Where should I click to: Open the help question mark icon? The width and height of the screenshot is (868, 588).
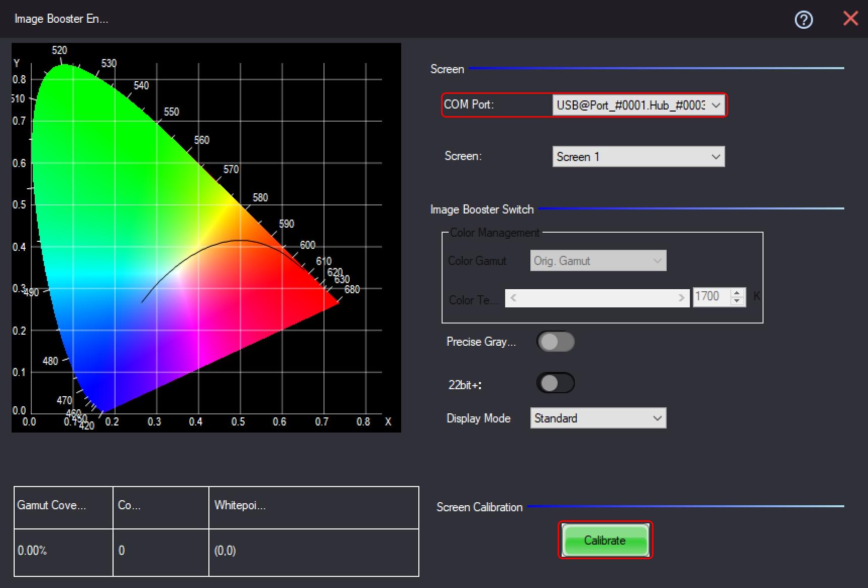(x=803, y=20)
